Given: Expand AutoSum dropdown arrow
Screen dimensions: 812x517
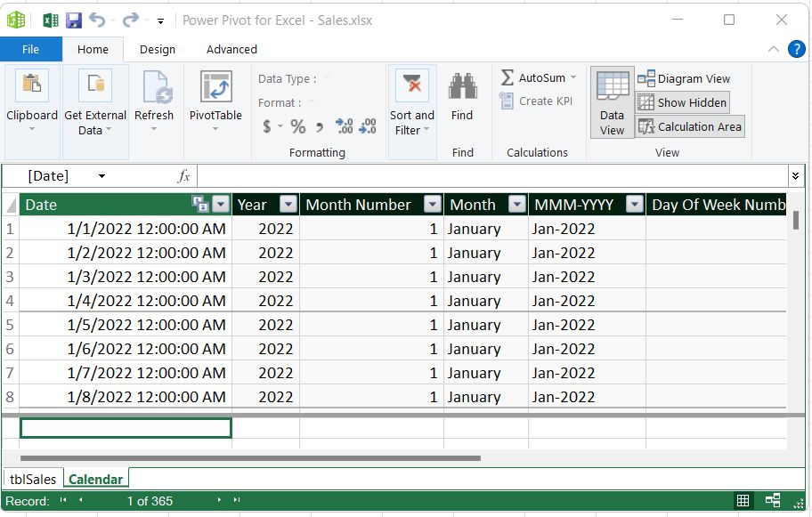Looking at the screenshot, I should [573, 77].
